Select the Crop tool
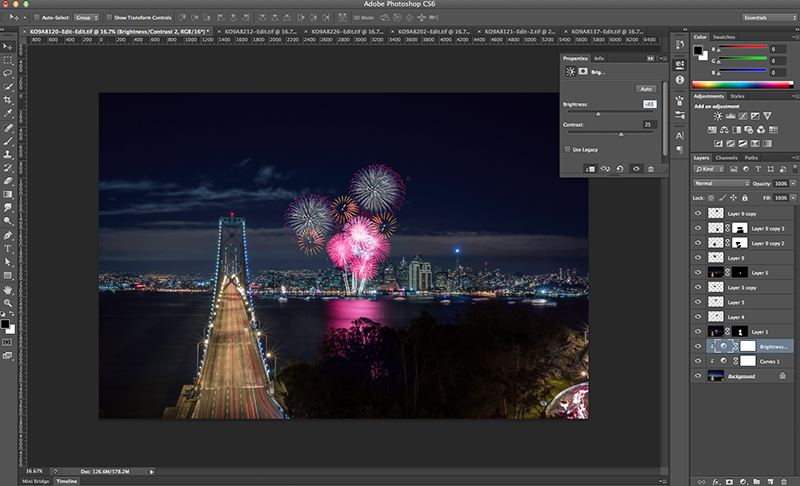 tap(8, 100)
